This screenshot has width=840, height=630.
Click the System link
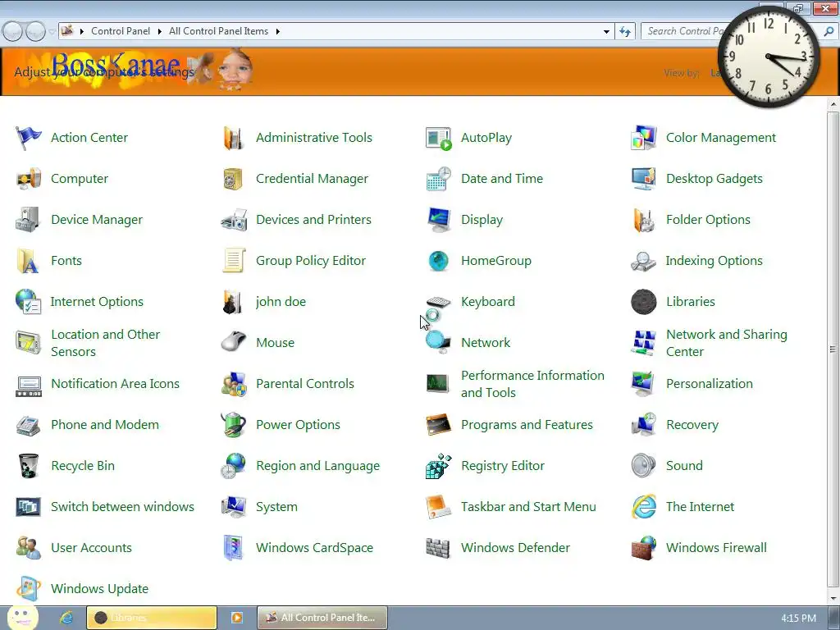276,507
